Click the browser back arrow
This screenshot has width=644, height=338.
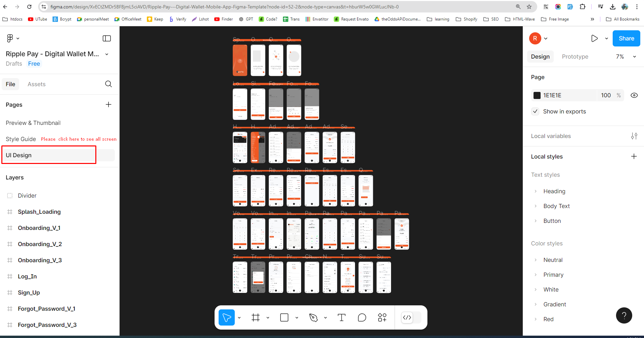click(5, 7)
